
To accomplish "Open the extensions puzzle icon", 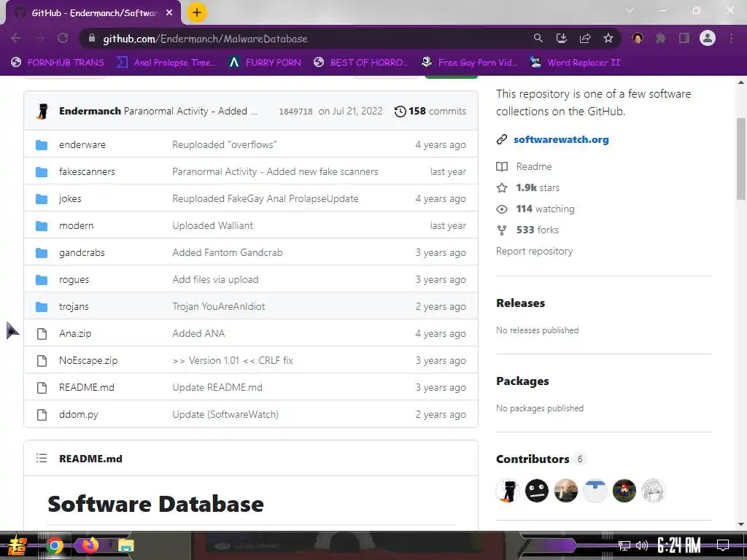I will tap(661, 38).
